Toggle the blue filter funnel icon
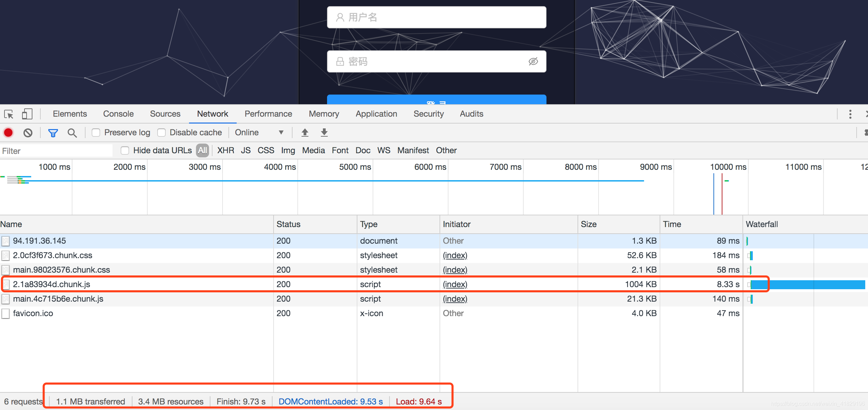The image size is (868, 410). [x=53, y=133]
